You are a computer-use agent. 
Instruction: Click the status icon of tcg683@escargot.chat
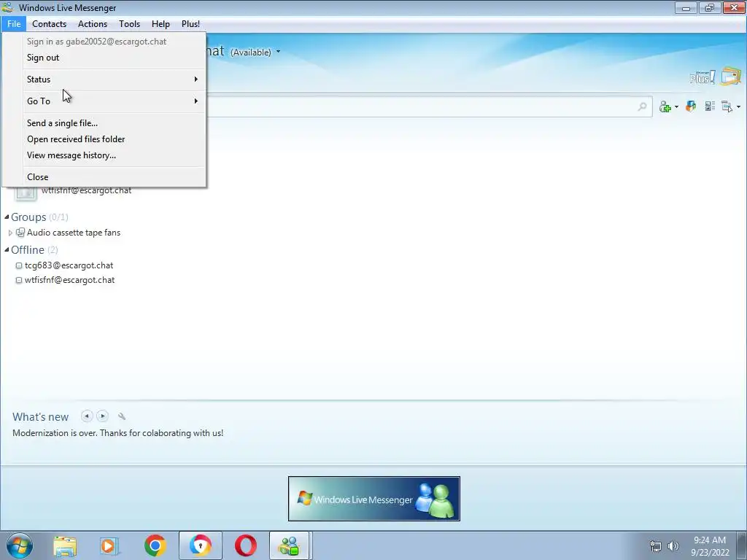(18, 265)
